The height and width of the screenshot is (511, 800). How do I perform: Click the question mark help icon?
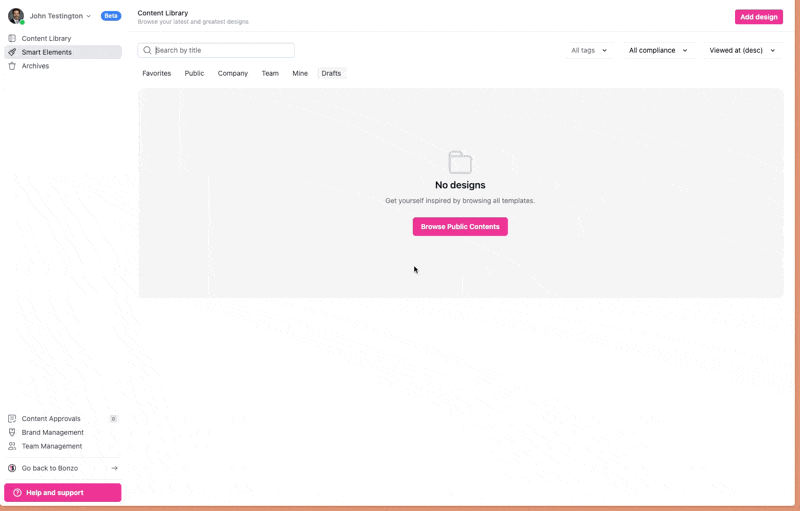click(17, 493)
